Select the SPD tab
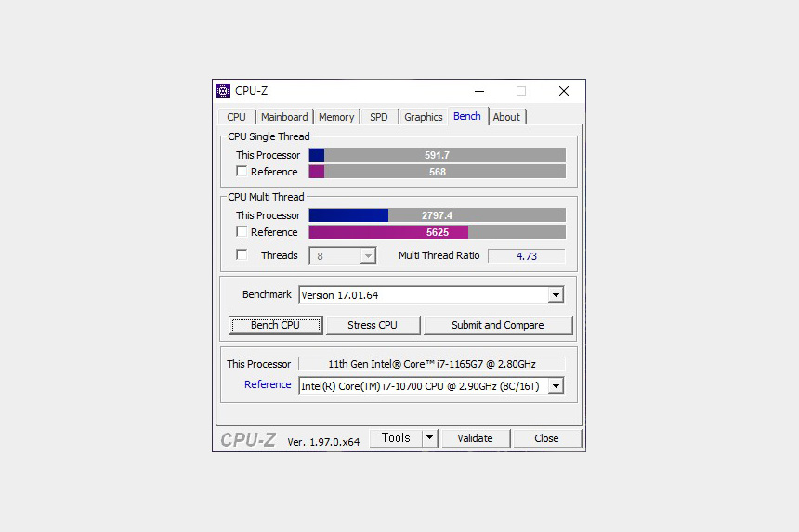Image resolution: width=799 pixels, height=532 pixels. point(379,117)
